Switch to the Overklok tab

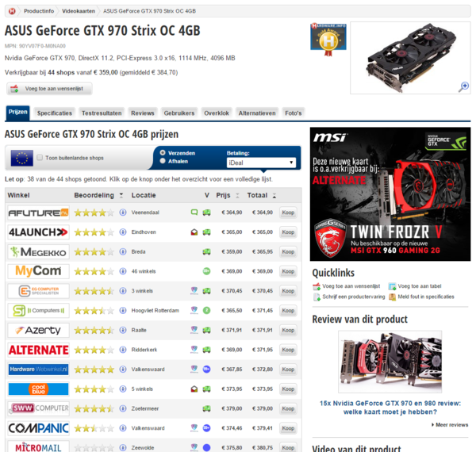point(217,113)
